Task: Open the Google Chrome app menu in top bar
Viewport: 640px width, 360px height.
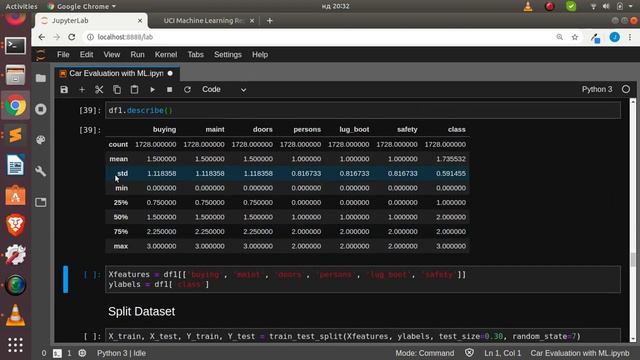Action: [x=82, y=6]
